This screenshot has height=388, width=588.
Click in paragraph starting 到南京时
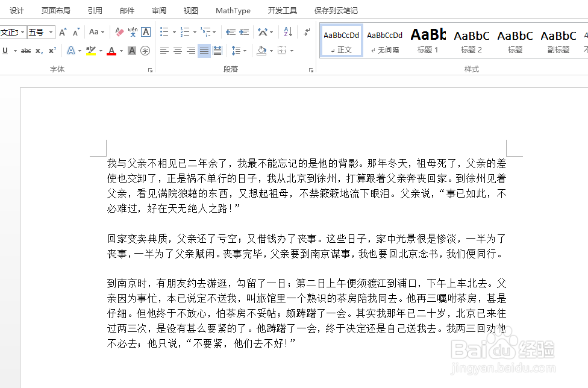307,313
